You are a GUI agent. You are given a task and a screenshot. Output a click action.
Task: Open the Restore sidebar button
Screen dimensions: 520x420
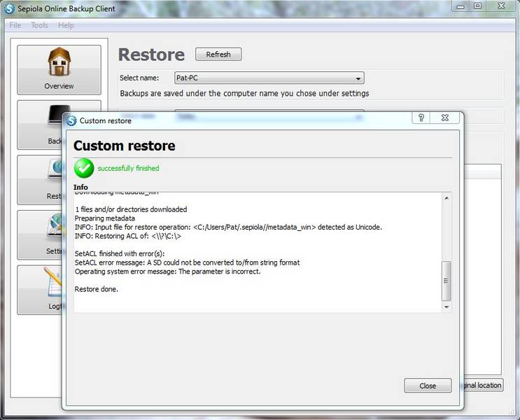click(x=40, y=180)
